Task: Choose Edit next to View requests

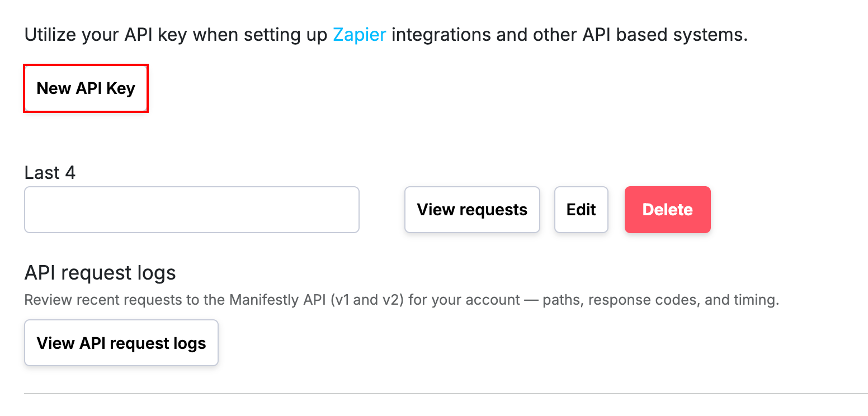Action: click(581, 210)
